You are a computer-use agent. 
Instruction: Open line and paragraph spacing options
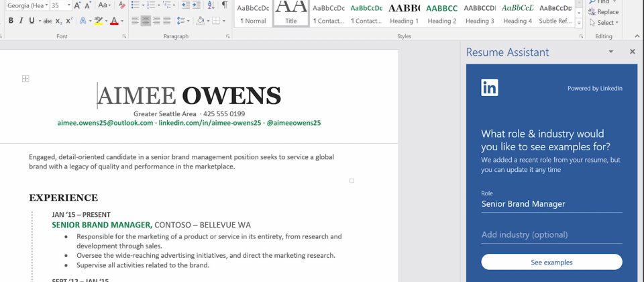coord(182,21)
